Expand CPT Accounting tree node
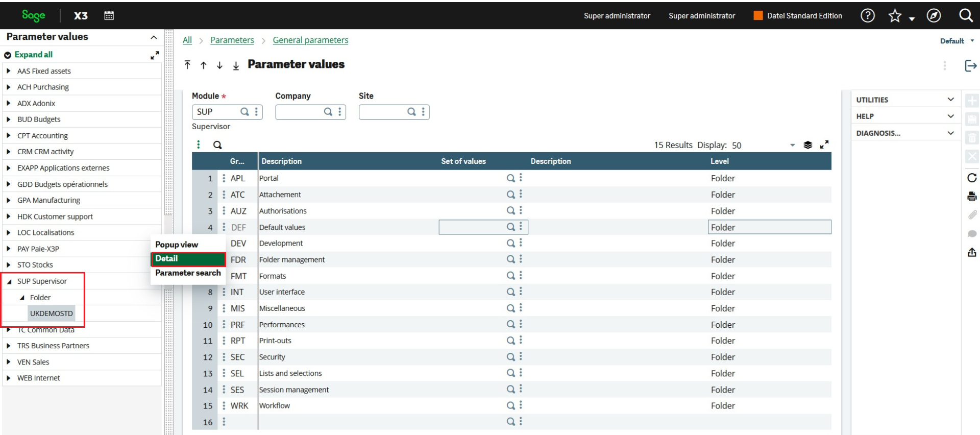The height and width of the screenshot is (435, 980). pyautogui.click(x=9, y=136)
